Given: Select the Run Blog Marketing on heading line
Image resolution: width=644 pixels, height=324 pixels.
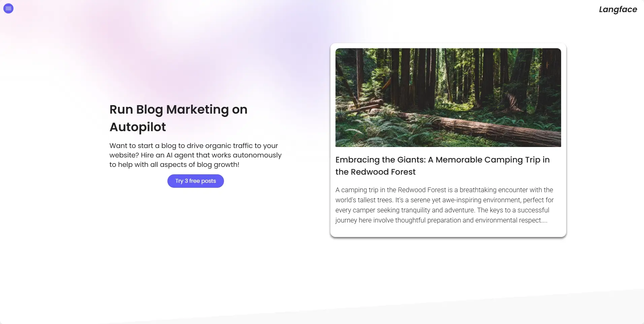Looking at the screenshot, I should [x=179, y=110].
